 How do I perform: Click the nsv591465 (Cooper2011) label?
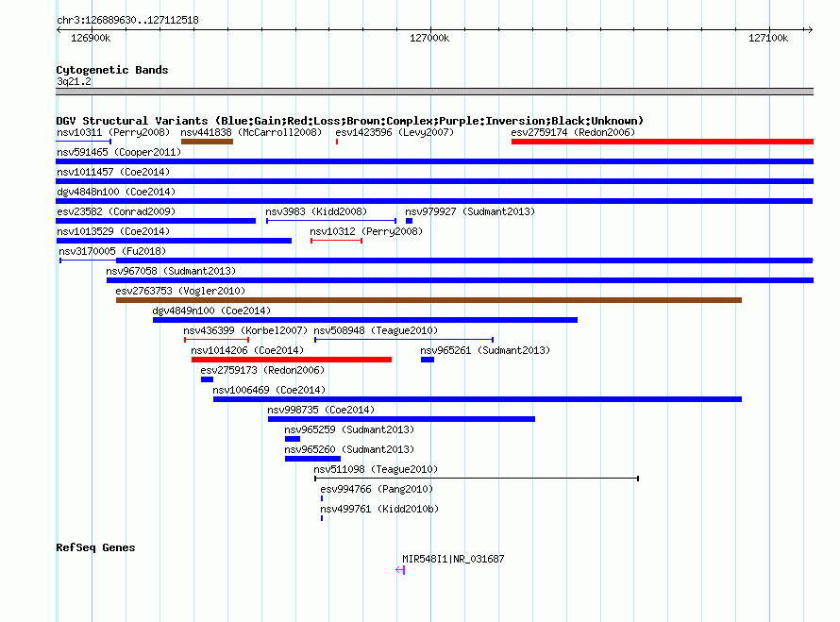[119, 152]
